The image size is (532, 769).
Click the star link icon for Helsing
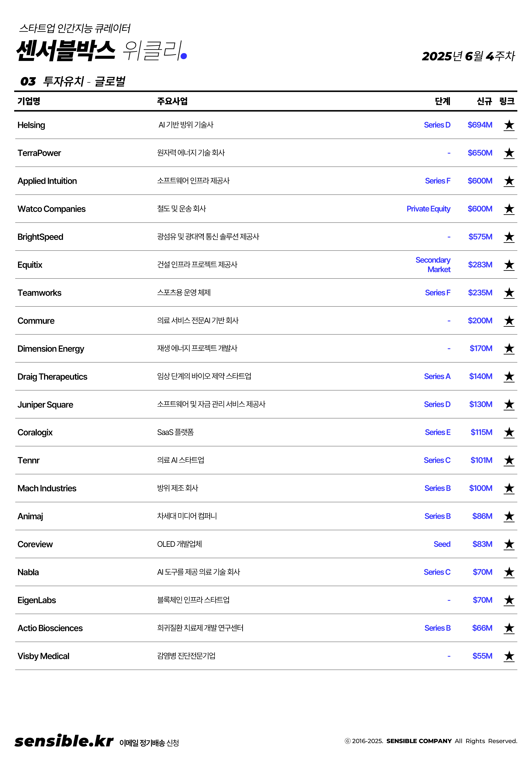pos(509,125)
